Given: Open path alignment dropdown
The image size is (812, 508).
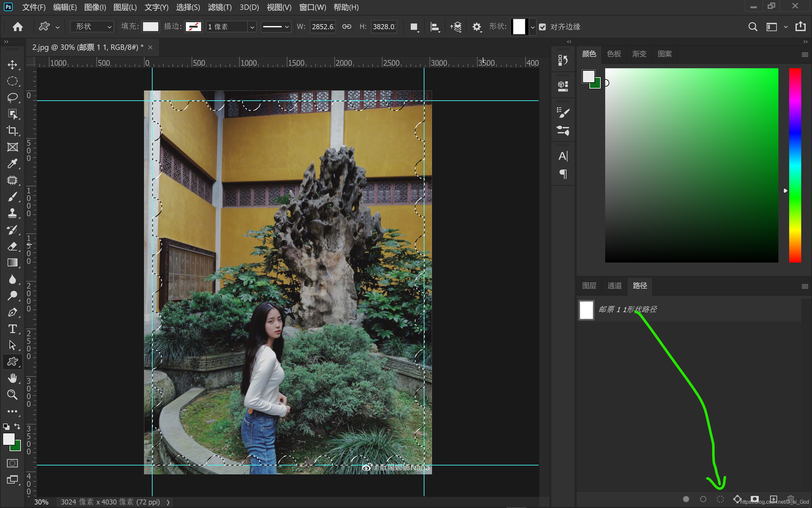Looking at the screenshot, I should 435,27.
